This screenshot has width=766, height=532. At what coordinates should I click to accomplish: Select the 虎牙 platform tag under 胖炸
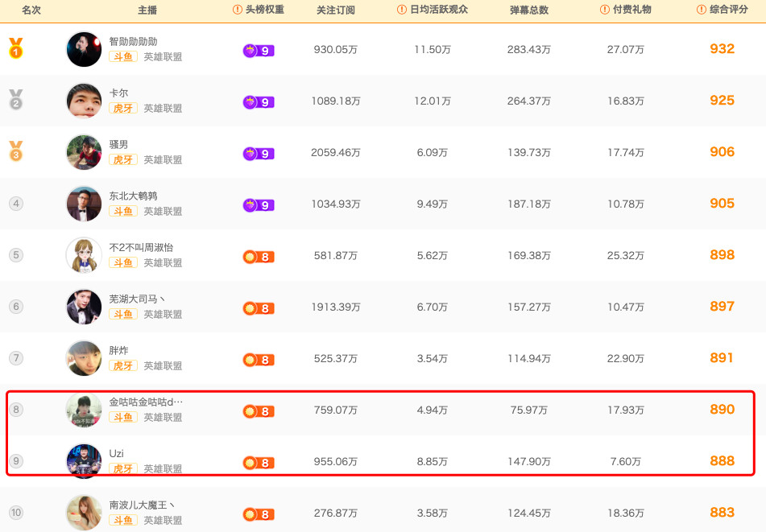[123, 366]
